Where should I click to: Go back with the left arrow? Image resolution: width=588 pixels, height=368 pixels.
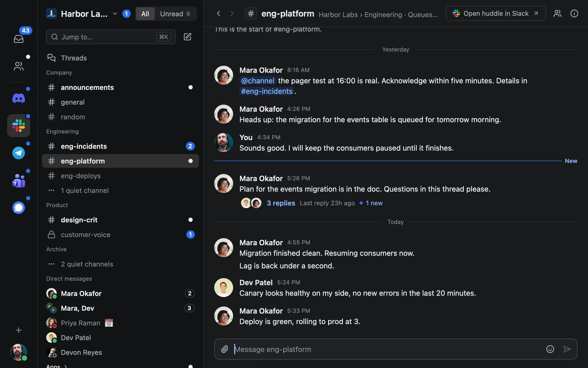click(218, 13)
